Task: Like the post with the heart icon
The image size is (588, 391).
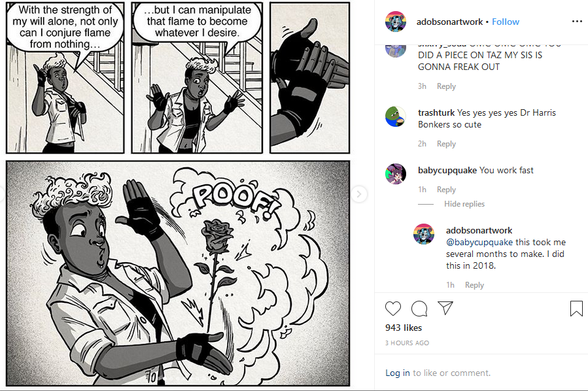Action: pyautogui.click(x=393, y=308)
